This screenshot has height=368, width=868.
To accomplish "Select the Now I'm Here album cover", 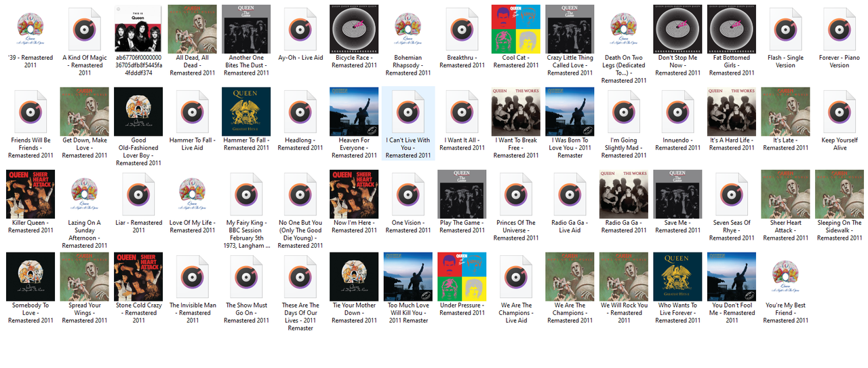I will pos(355,194).
